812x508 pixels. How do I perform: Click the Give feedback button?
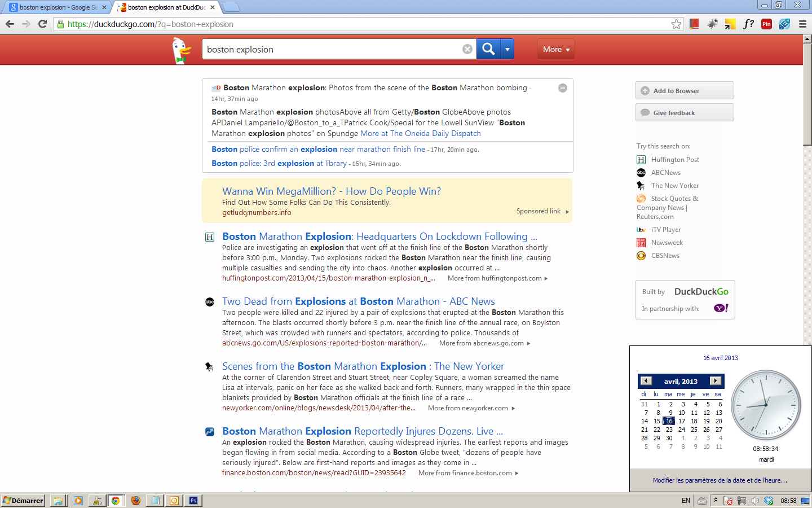pos(685,112)
